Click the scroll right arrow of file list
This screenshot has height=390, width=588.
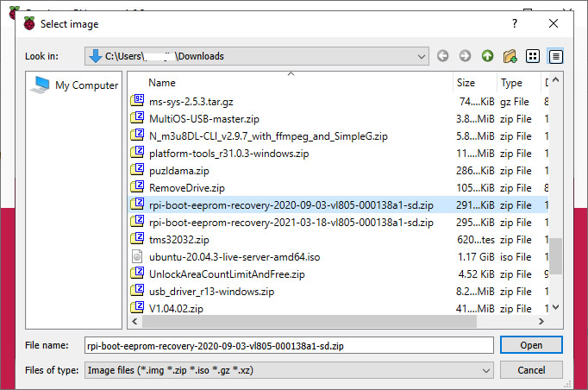pos(541,321)
